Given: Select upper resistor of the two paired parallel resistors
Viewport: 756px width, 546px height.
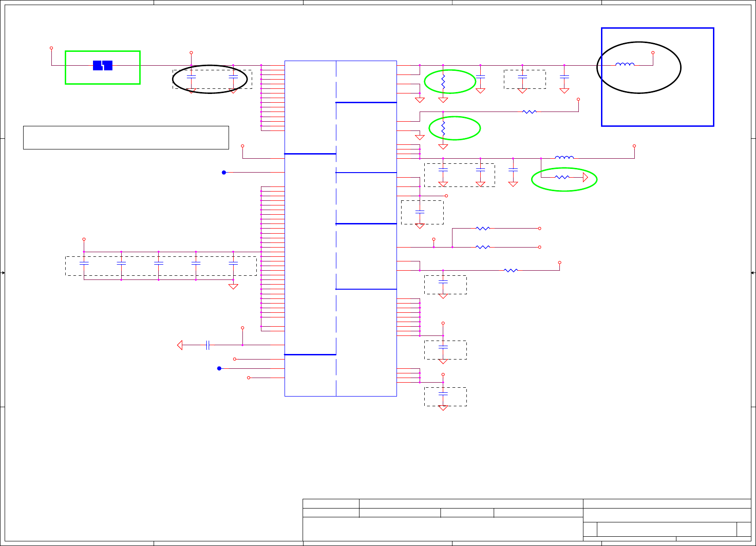Looking at the screenshot, I should tap(483, 228).
